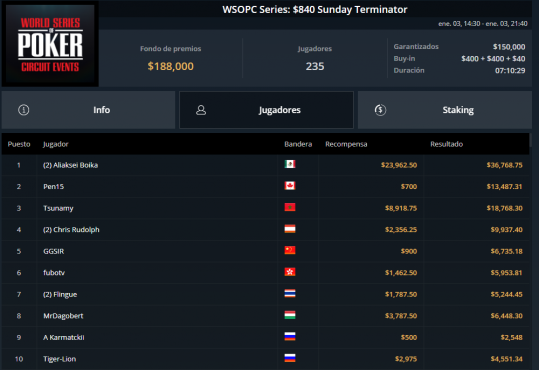Select player row Tiger-Lion
This screenshot has width=539, height=370.
265,359
